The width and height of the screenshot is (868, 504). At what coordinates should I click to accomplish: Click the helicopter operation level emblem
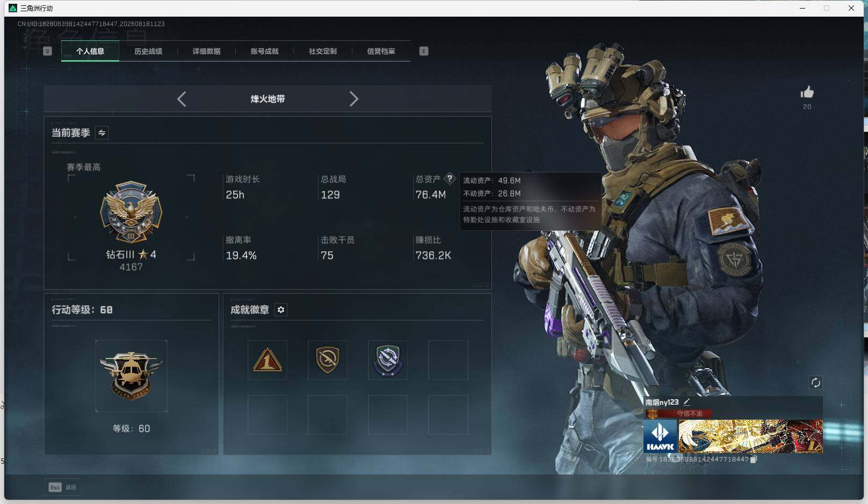pyautogui.click(x=131, y=376)
